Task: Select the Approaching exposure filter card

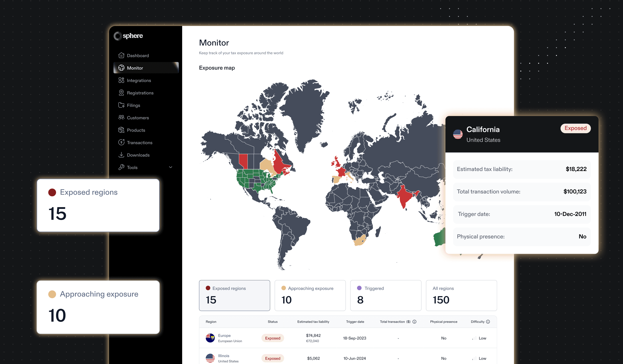Action: (x=310, y=295)
